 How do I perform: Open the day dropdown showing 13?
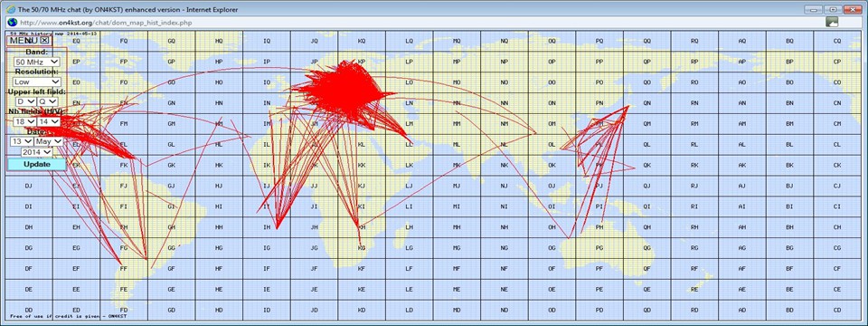pyautogui.click(x=22, y=141)
